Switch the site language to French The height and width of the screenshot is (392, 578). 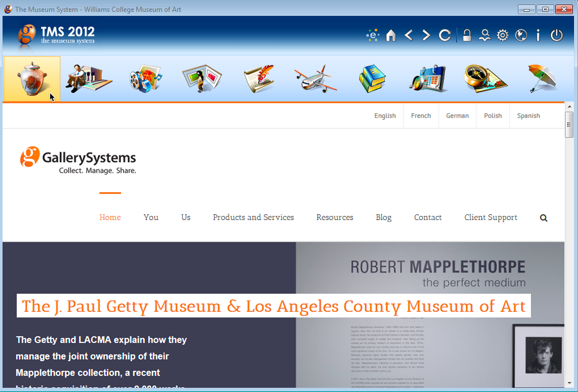(421, 116)
